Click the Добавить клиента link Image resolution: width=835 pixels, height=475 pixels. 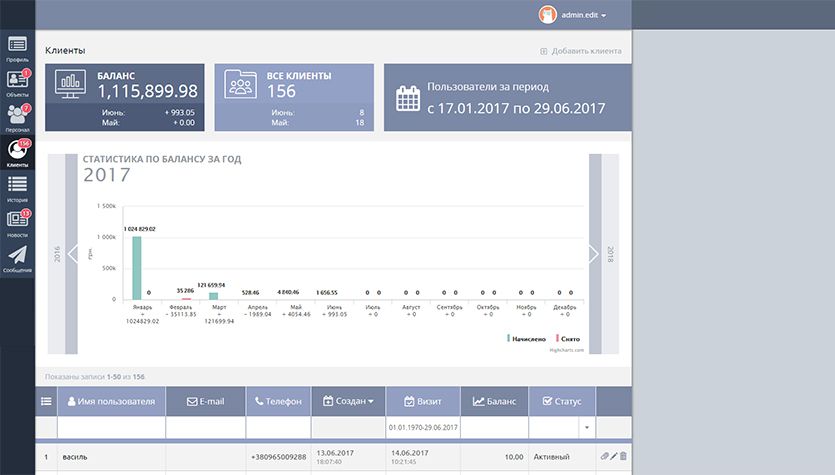click(x=581, y=51)
